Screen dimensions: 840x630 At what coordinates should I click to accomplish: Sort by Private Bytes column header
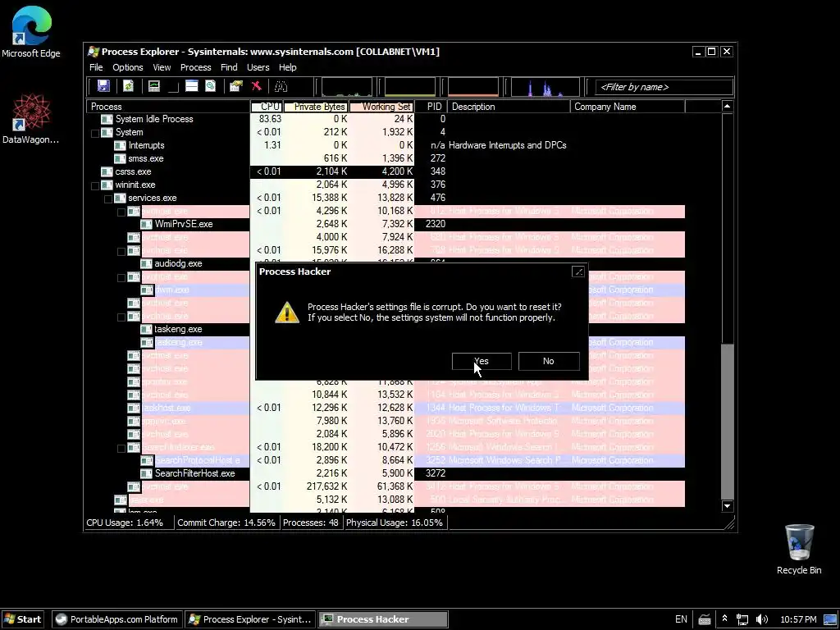(x=316, y=107)
